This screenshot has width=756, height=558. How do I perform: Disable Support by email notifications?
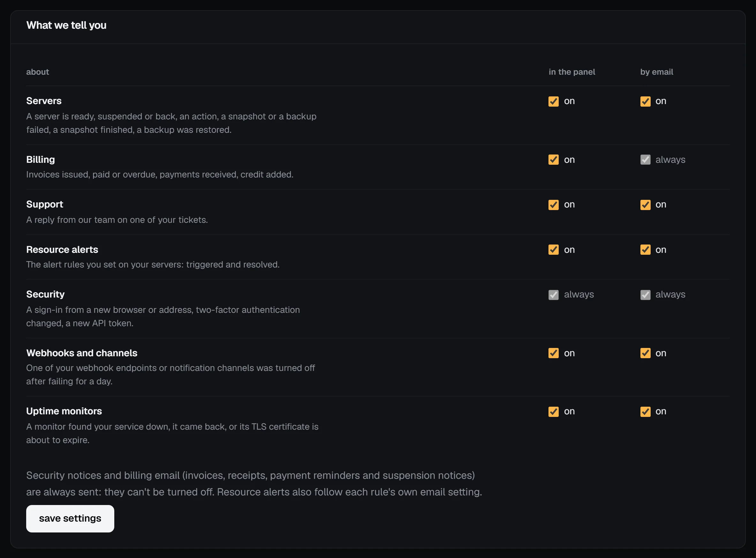pos(645,205)
